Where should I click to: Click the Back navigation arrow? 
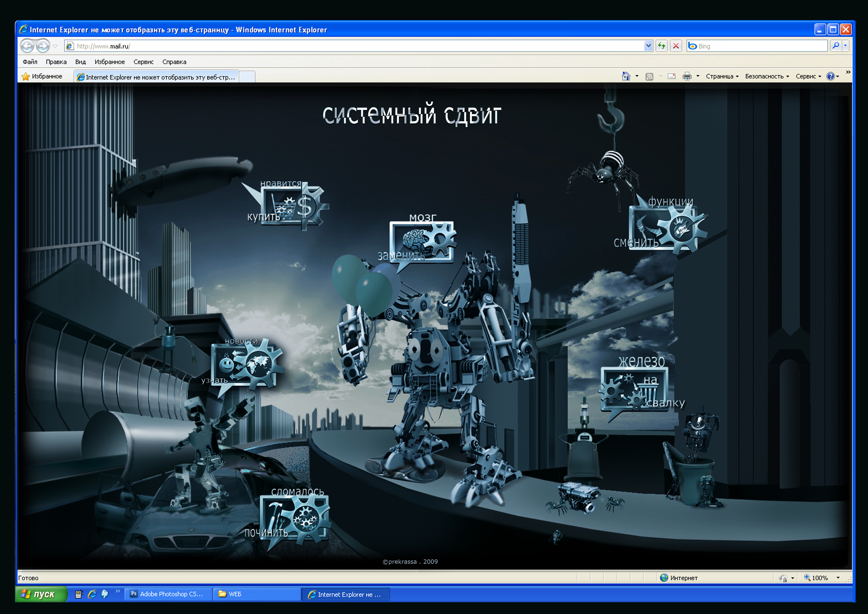pos(27,46)
